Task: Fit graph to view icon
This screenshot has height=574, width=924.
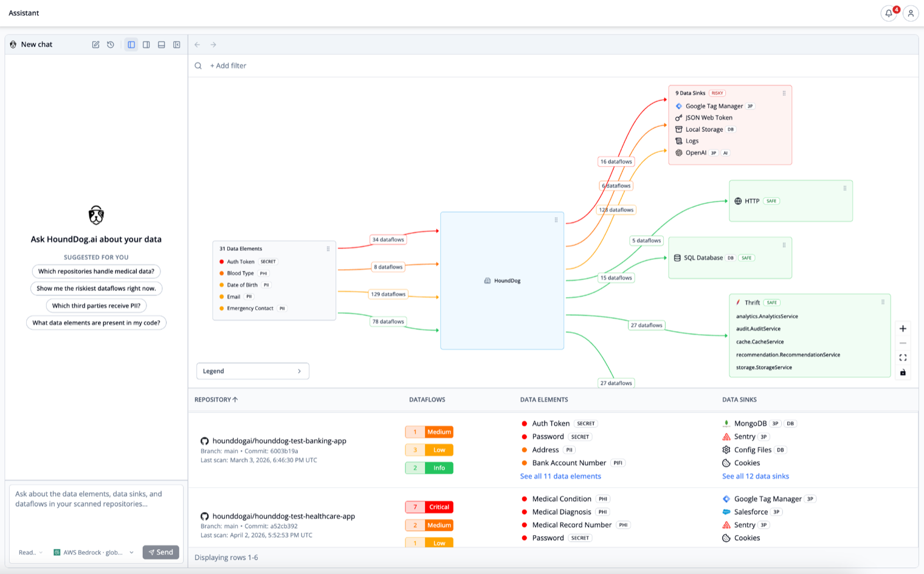Action: (903, 358)
